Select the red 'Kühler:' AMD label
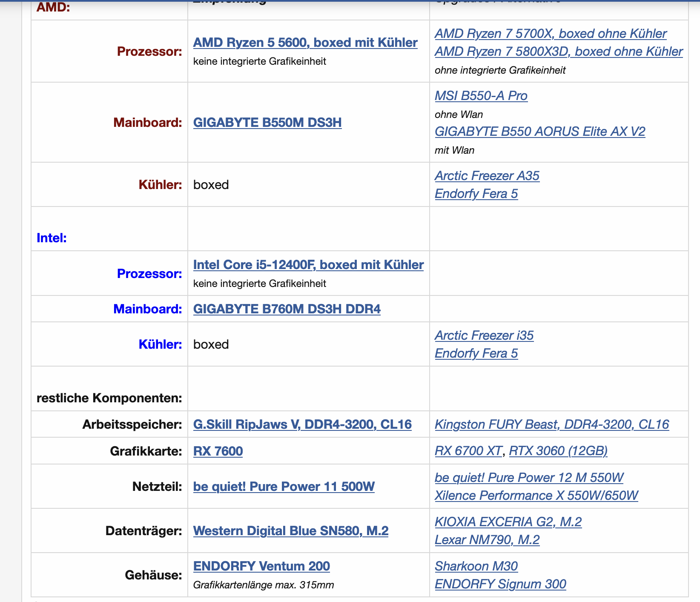 point(160,185)
